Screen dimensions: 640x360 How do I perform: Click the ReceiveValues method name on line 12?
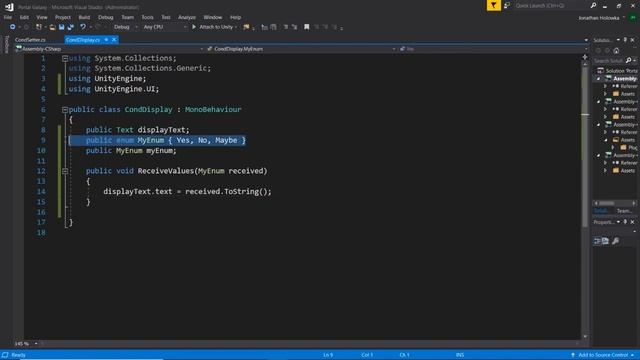[166, 171]
